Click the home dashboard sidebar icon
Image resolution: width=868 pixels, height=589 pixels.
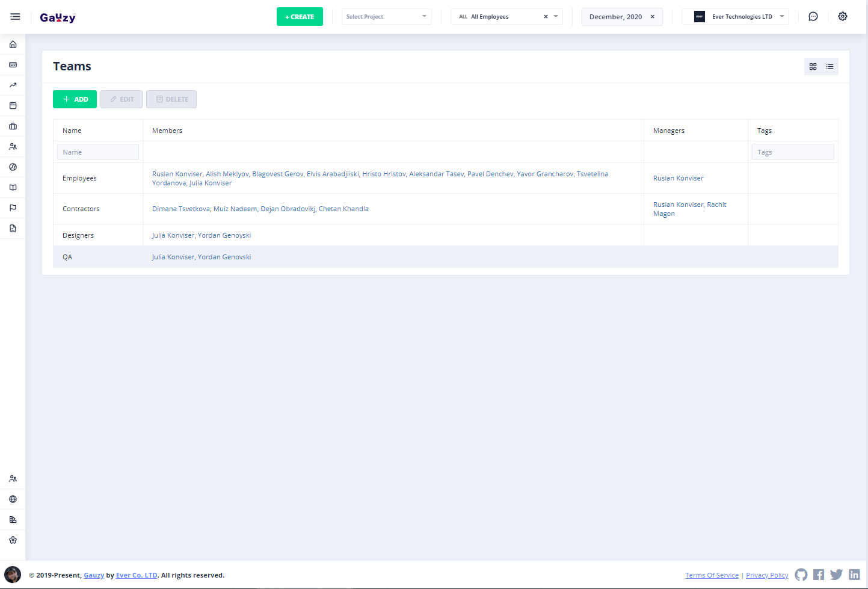[13, 45]
